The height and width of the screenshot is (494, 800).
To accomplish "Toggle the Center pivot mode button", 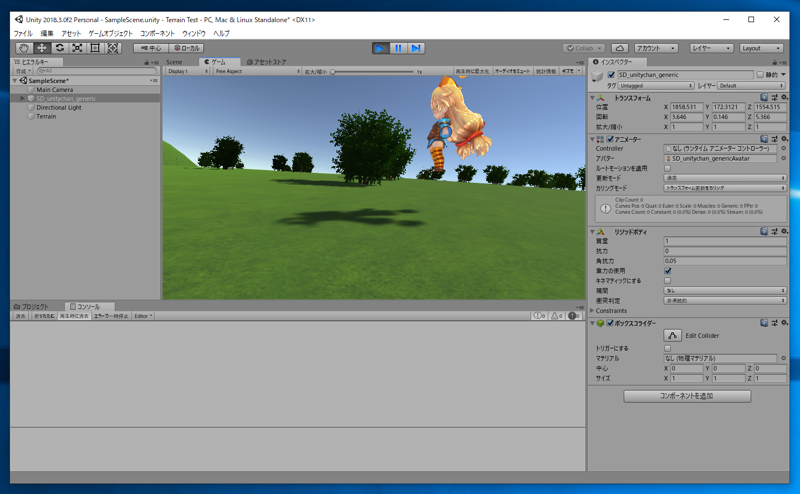I will 151,48.
